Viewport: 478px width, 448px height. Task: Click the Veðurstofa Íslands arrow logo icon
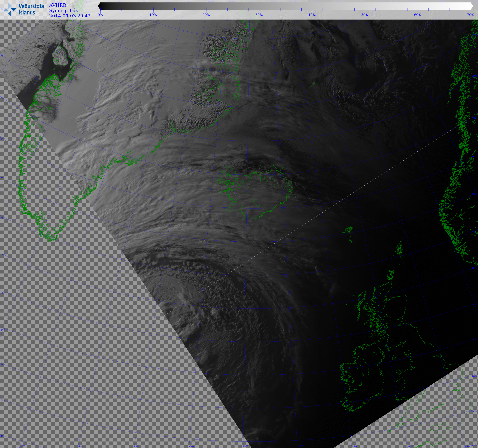pyautogui.click(x=10, y=10)
